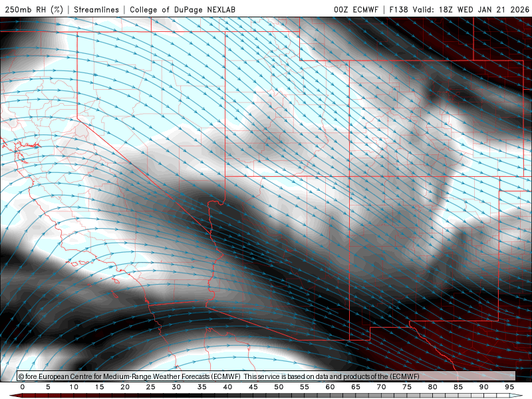The image size is (532, 399).
Task: Click the '5' value on color scale
Action: pyautogui.click(x=48, y=387)
